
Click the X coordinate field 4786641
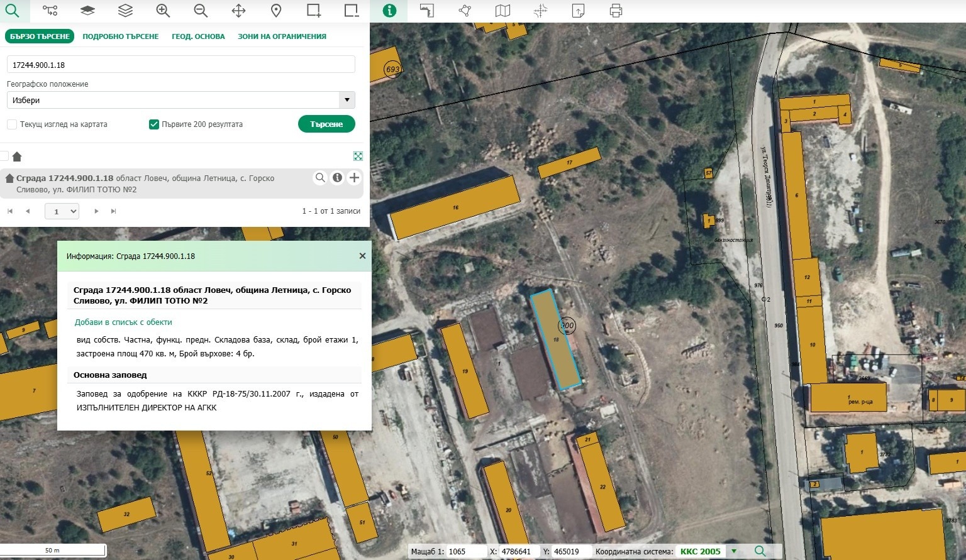(x=519, y=552)
